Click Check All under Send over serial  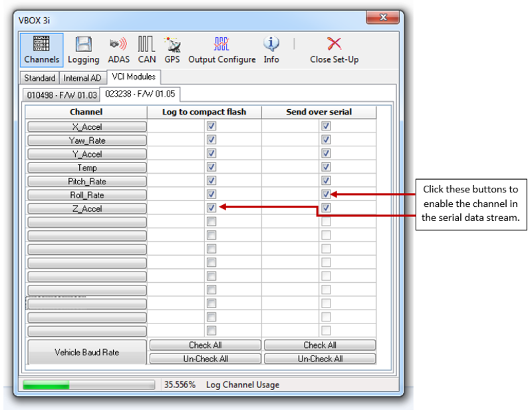click(320, 345)
